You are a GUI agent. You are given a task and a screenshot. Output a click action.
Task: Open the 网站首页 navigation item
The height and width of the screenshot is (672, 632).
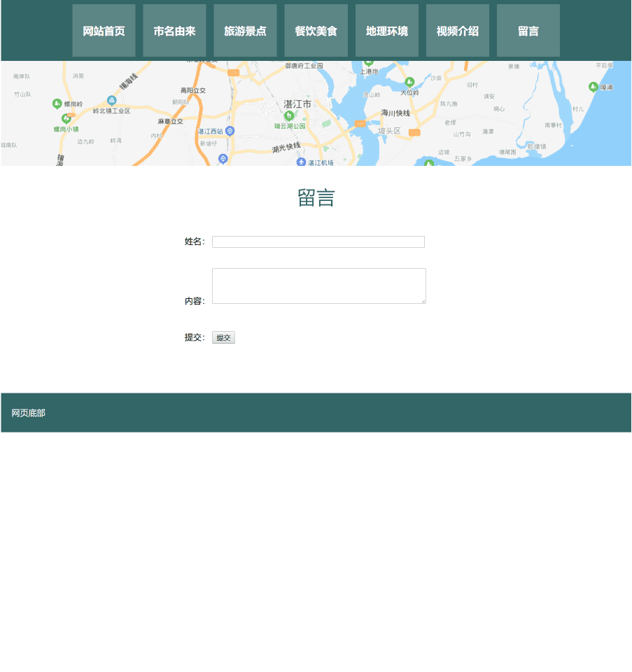point(104,30)
